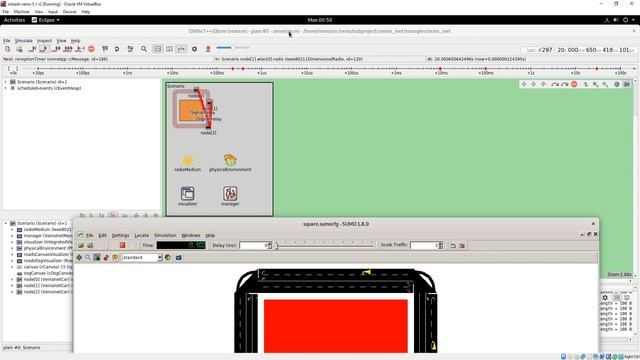Click the Scale Traffic input field
The height and width of the screenshot is (360, 640).
coord(424,245)
